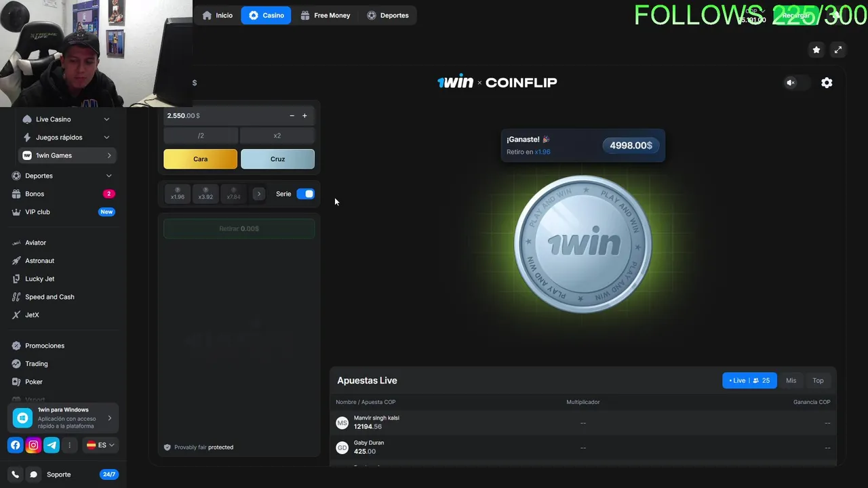
Task: Toggle the game sound mute switch
Action: point(797,83)
